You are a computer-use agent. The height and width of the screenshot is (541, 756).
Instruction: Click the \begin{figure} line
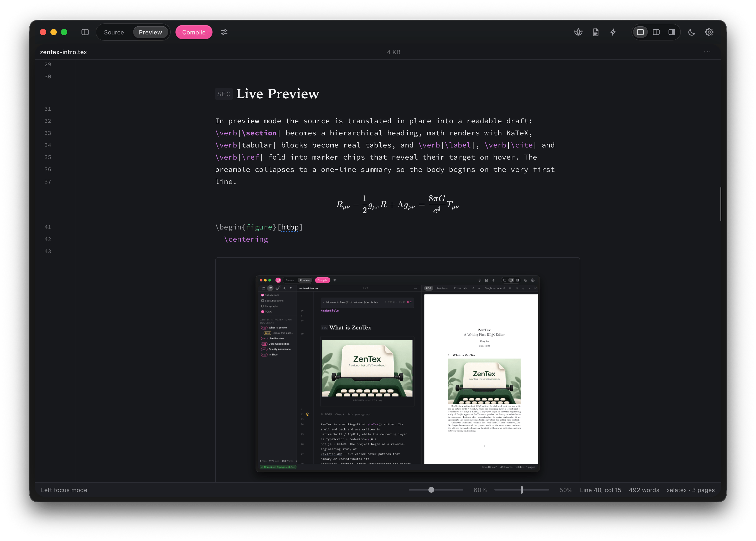259,227
